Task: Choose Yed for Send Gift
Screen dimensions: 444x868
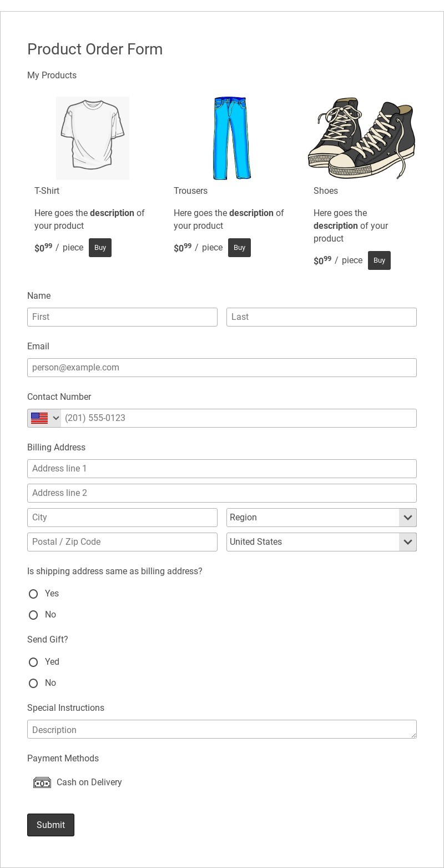Action: coord(33,662)
